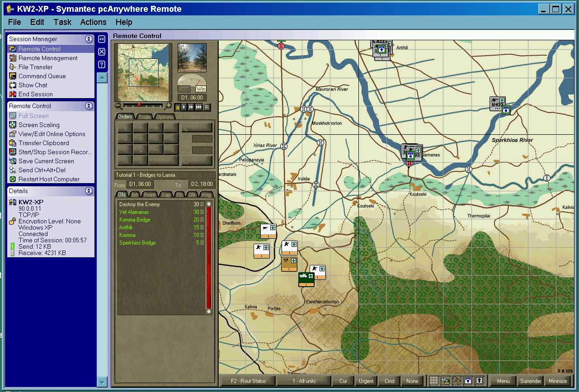Image resolution: width=579 pixels, height=392 pixels.
Task: Open the Actions menu
Action: (x=93, y=22)
